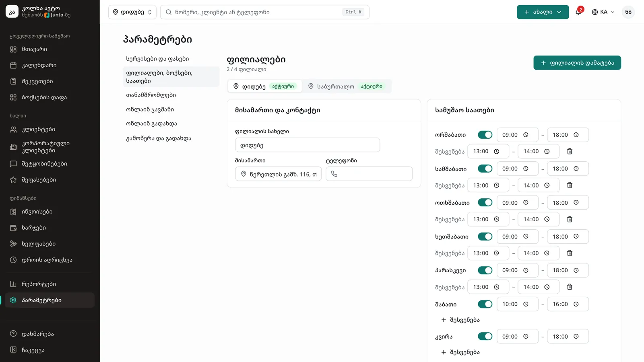The height and width of the screenshot is (362, 644).
Task: Remove the ხუთშაბათი break via trash icon
Action: pos(570,253)
